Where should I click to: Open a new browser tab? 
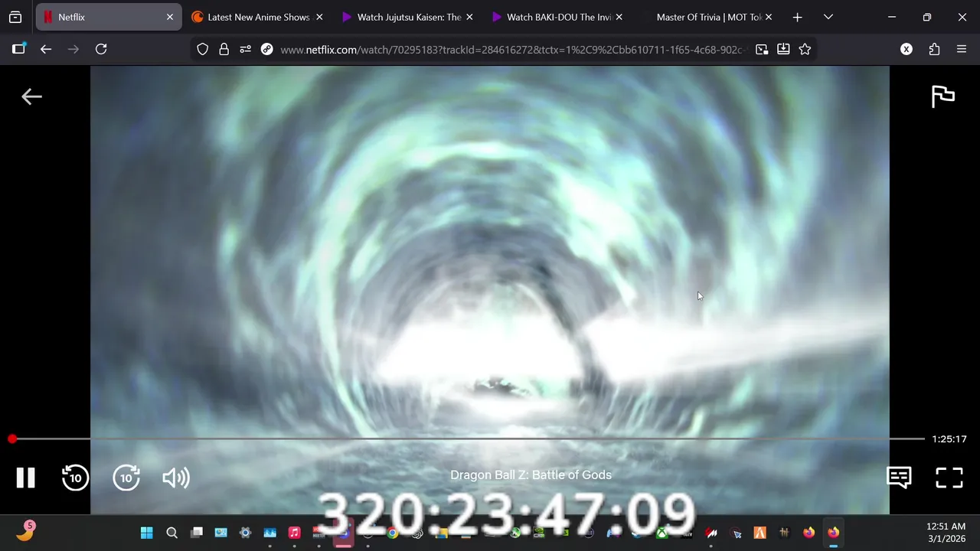pyautogui.click(x=797, y=17)
